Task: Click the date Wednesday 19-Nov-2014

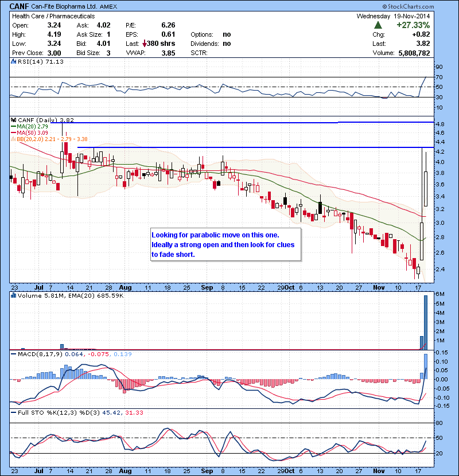Action: tap(393, 16)
